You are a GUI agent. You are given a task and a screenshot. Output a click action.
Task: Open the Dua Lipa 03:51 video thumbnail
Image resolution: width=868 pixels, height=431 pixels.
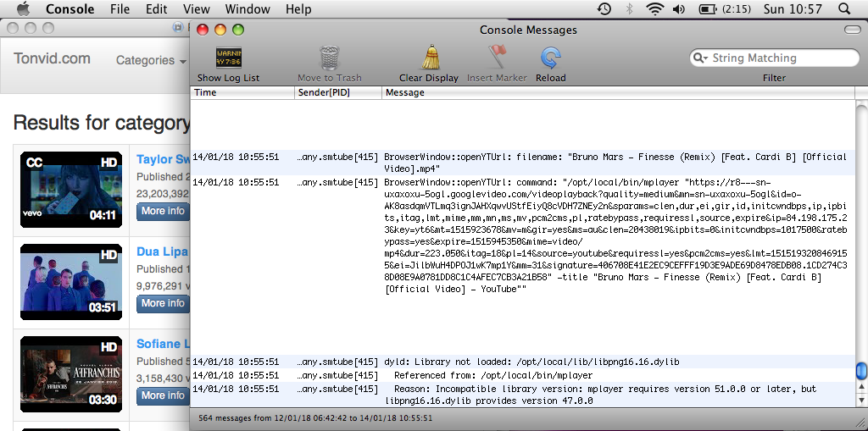(71, 282)
